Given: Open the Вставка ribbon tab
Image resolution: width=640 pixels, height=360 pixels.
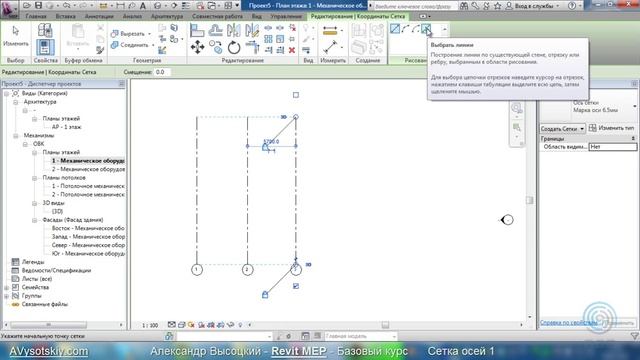Looking at the screenshot, I should pyautogui.click(x=65, y=16).
